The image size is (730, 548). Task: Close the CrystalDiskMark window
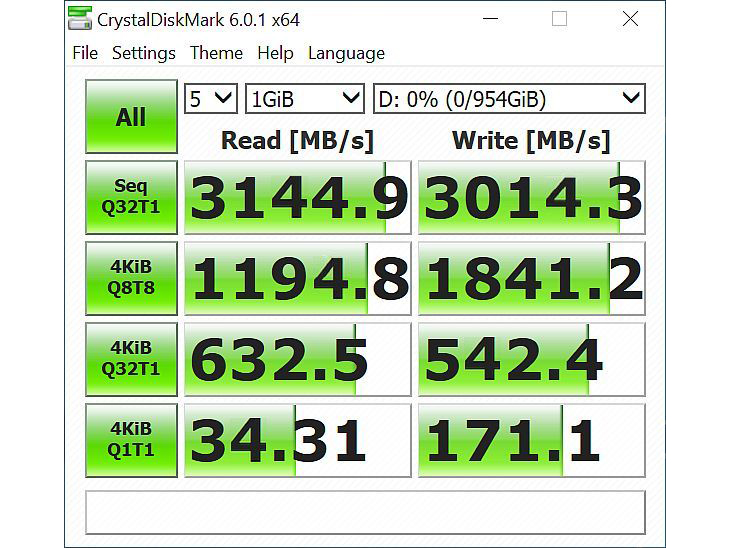pyautogui.click(x=630, y=19)
